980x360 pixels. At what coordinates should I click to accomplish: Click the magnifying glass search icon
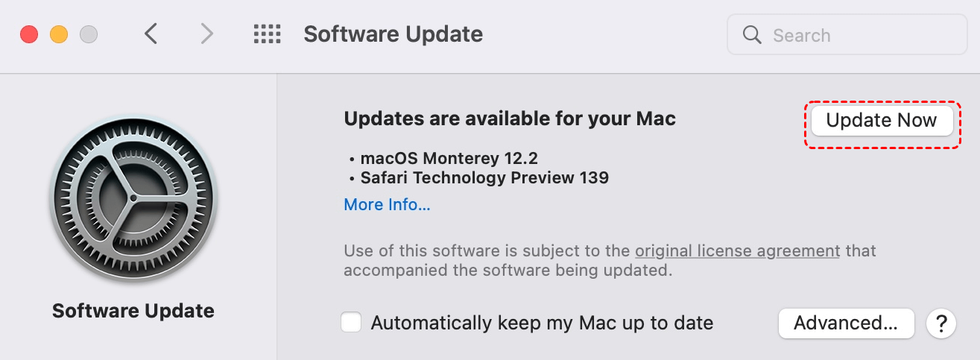tap(753, 35)
